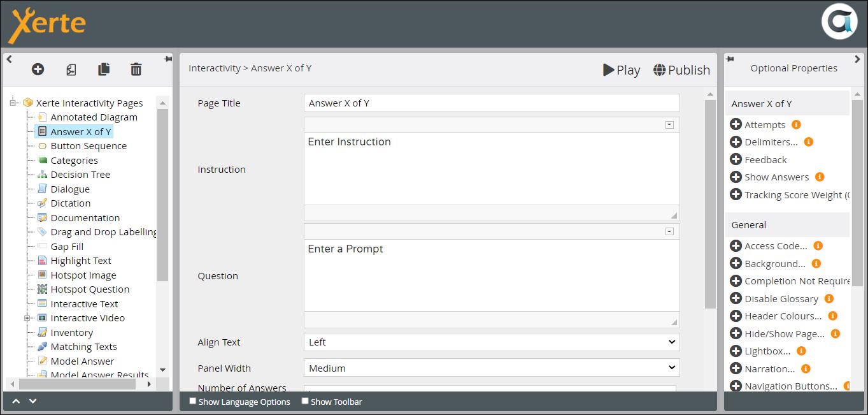Click the import page file icon

[x=71, y=69]
